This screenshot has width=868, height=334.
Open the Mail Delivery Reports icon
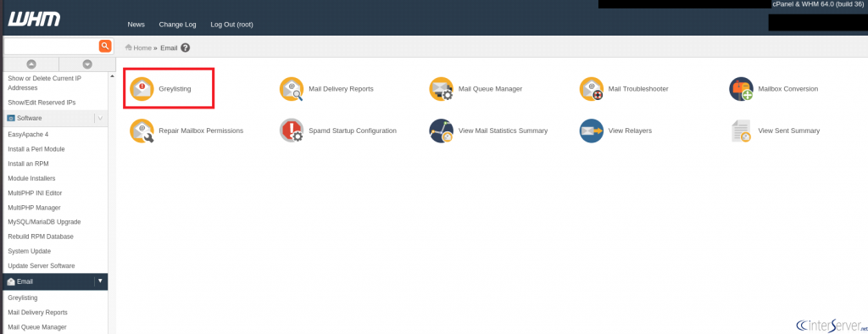tap(292, 89)
